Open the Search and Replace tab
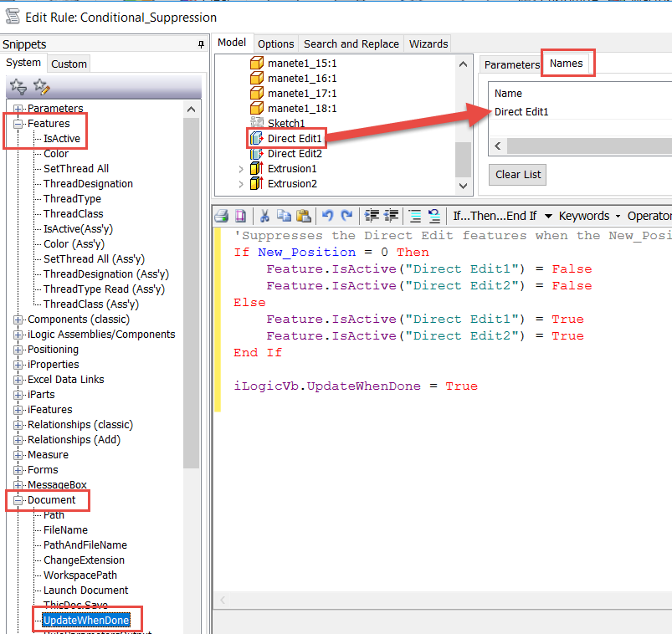Screen dimensions: 672x634 coord(351,44)
